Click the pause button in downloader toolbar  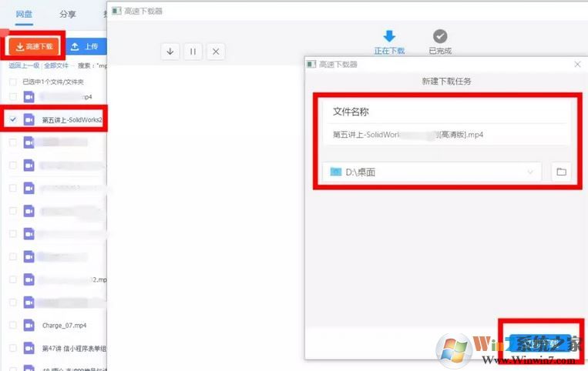coord(193,52)
